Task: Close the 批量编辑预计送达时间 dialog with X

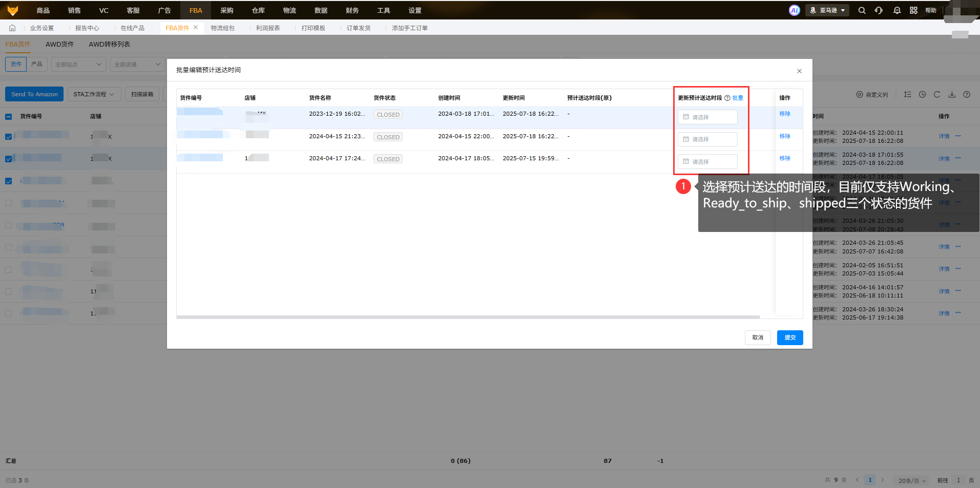Action: (799, 71)
